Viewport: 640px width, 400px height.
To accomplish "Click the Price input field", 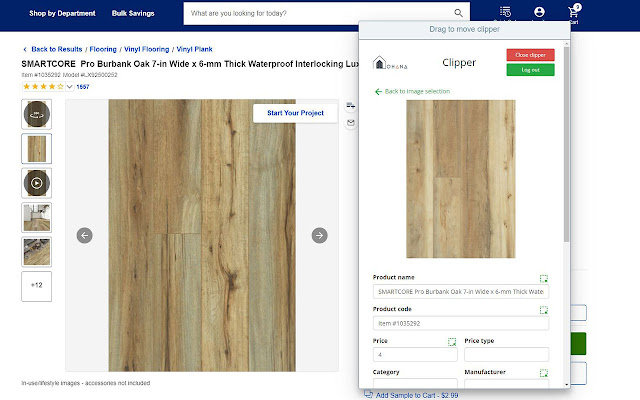I will tap(415, 354).
